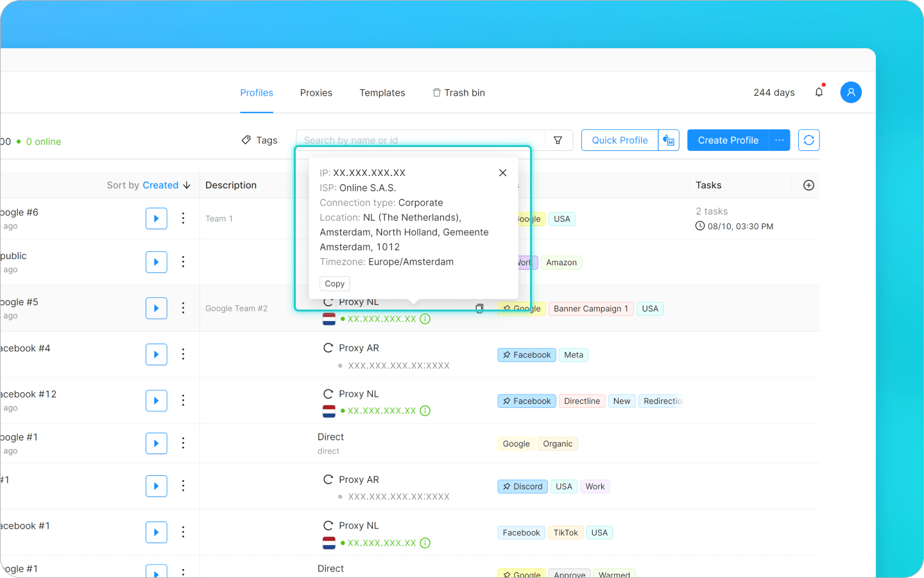Open the profile account menu top right
Image resolution: width=924 pixels, height=578 pixels.
(x=851, y=92)
